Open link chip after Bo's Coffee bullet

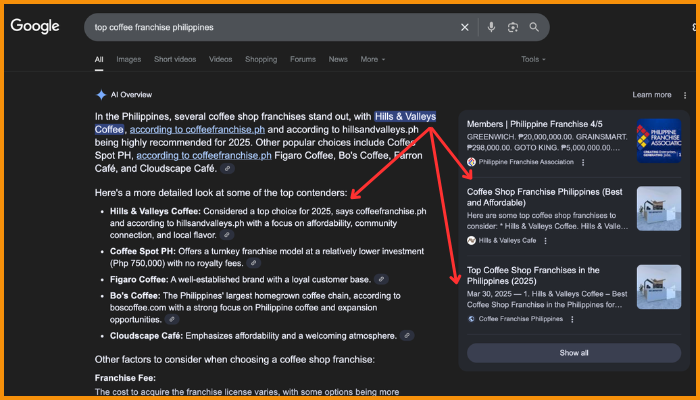tap(172, 319)
